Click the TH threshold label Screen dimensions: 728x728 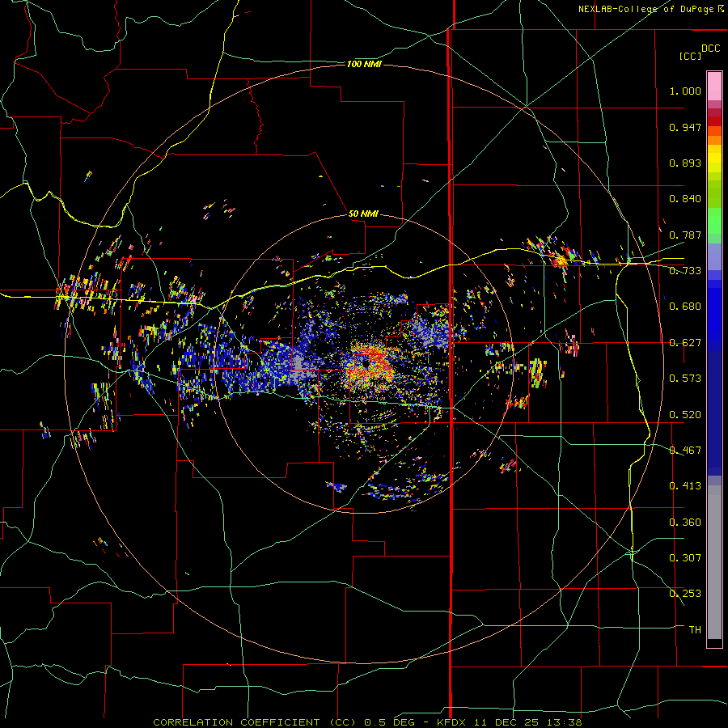[x=695, y=630]
